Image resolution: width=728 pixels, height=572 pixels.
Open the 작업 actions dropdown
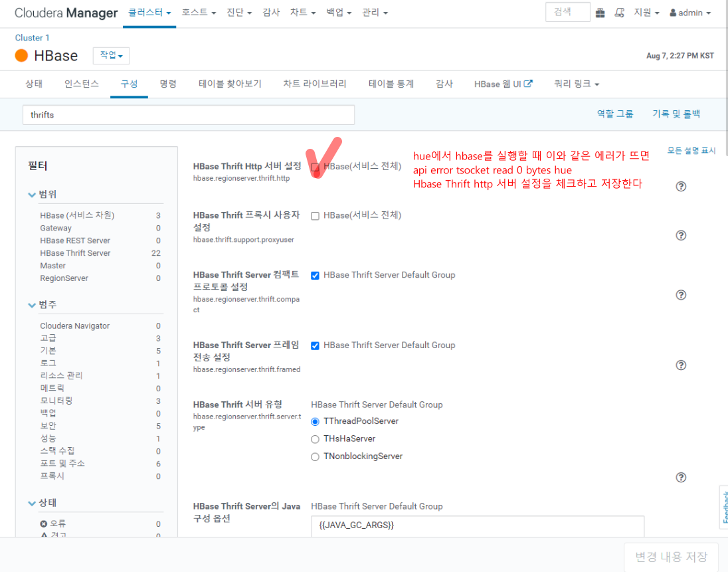pyautogui.click(x=111, y=56)
